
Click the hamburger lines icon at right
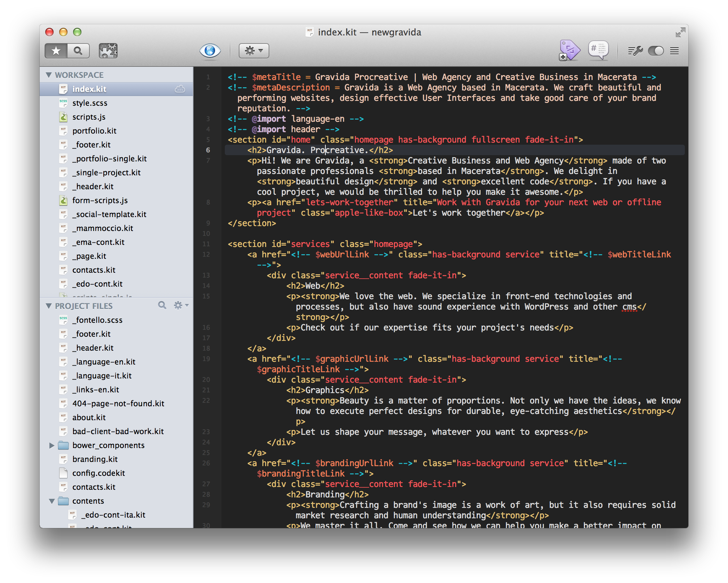(674, 51)
